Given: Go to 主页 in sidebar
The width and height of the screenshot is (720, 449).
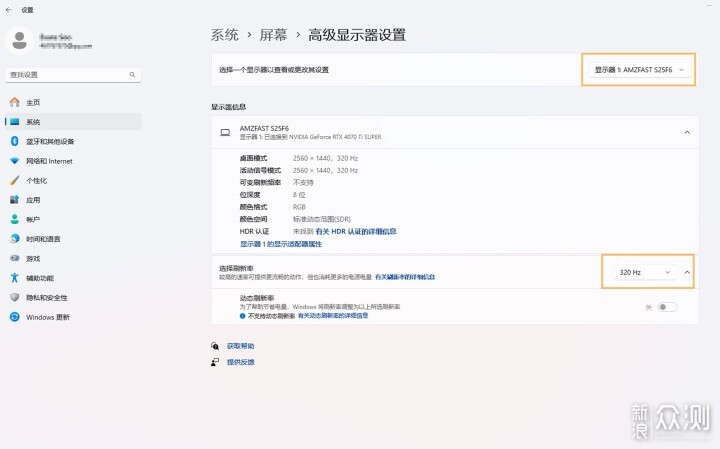Looking at the screenshot, I should 73,102.
